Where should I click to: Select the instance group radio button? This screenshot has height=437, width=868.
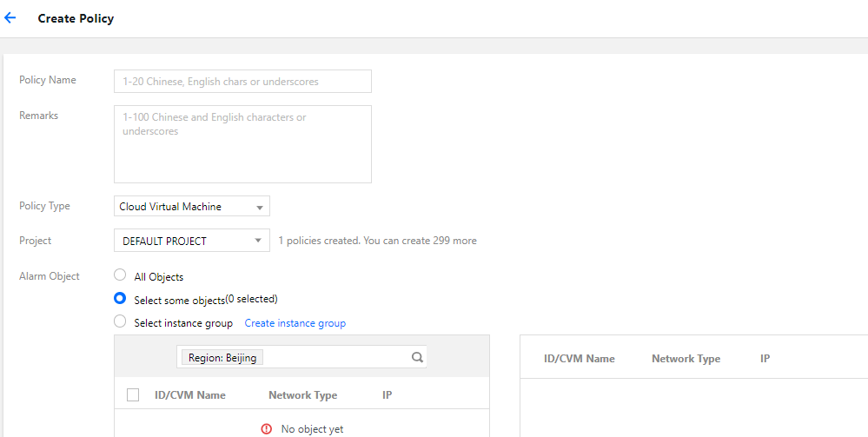pyautogui.click(x=120, y=321)
